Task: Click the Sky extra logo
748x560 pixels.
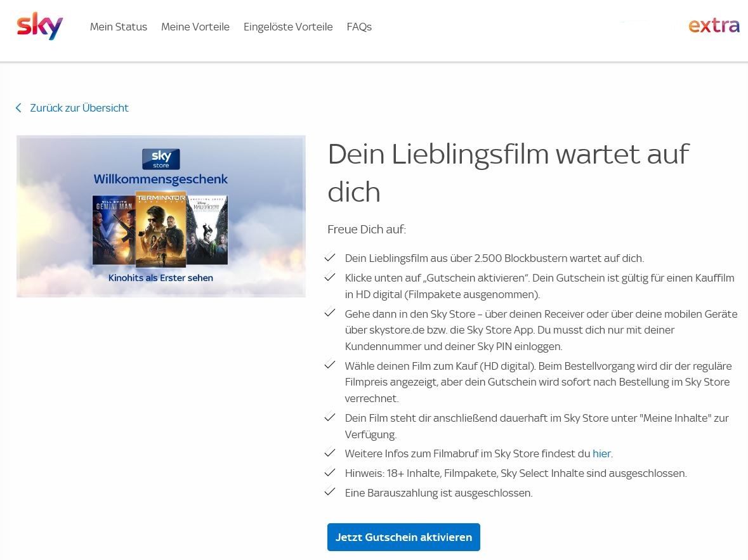Action: coord(714,25)
